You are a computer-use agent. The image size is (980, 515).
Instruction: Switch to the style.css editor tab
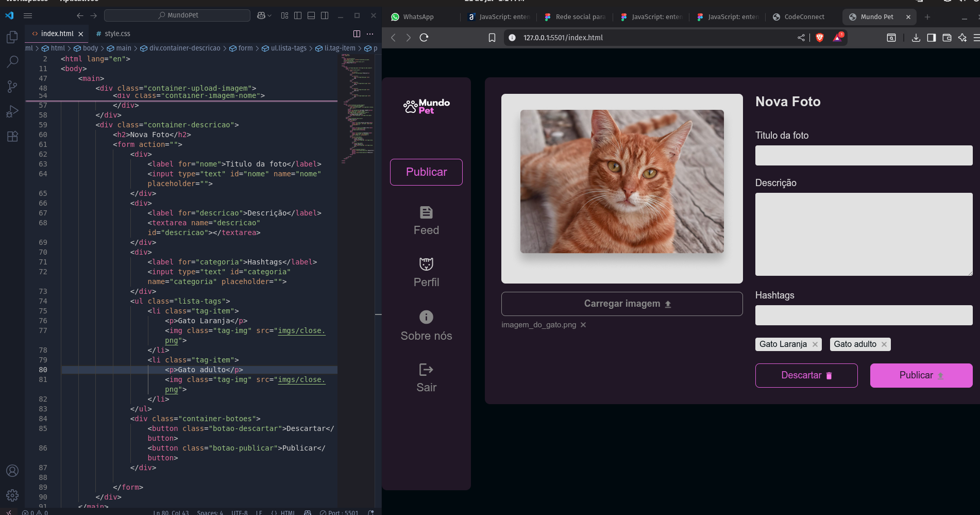113,34
